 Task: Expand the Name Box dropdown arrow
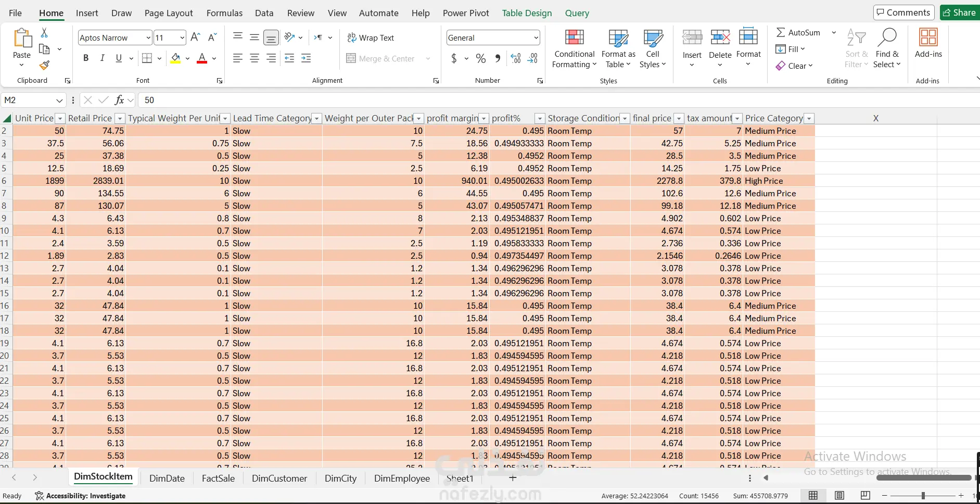pyautogui.click(x=59, y=100)
